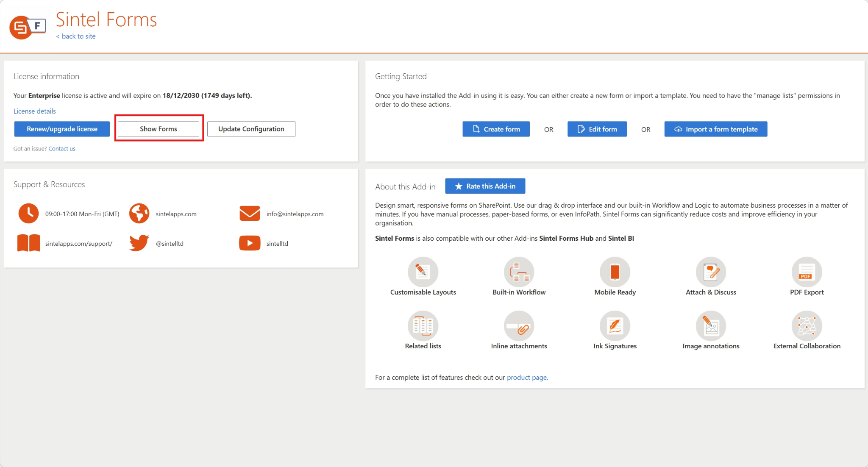Screen dimensions: 868x467
Task: Click the Sintel Forms logo icon
Action: pyautogui.click(x=27, y=28)
